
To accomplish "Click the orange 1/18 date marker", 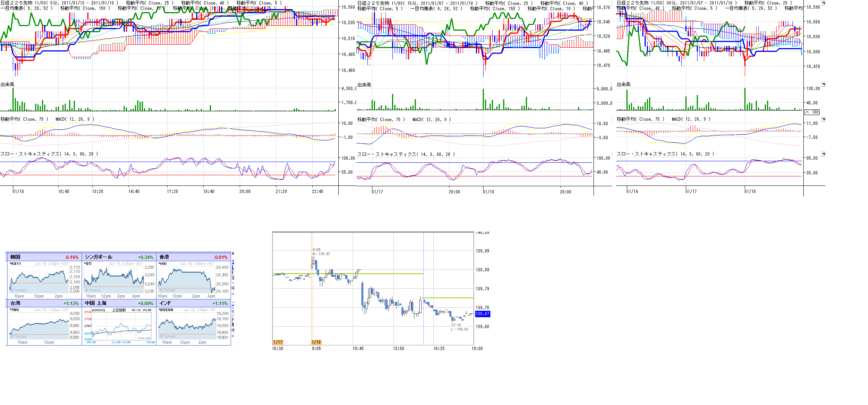I will coord(316,342).
